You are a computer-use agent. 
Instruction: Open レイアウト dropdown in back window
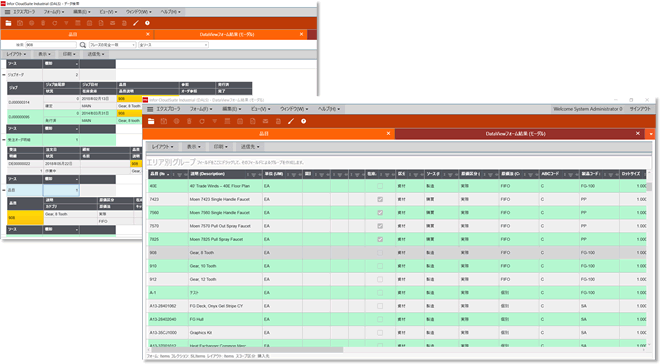click(x=16, y=54)
